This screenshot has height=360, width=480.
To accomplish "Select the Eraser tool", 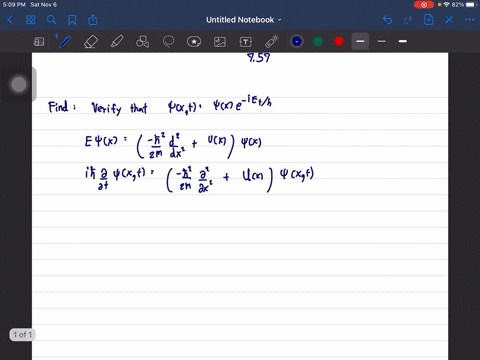I will (91, 42).
